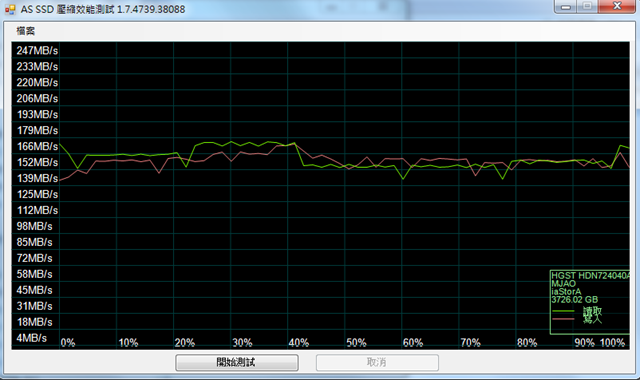The height and width of the screenshot is (380, 640).
Task: Click the 125MB/s axis label
Action: [x=37, y=194]
